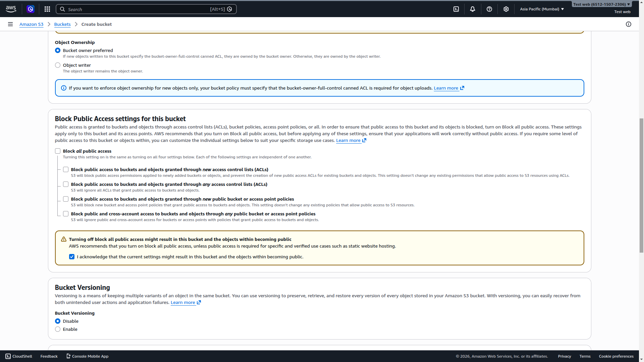The image size is (644, 362).
Task: Open the help question mark icon
Action: tap(489, 9)
